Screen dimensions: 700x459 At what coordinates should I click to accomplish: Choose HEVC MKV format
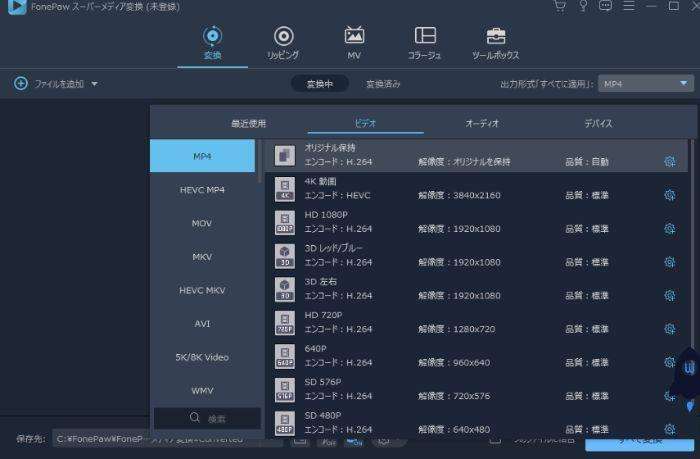202,290
